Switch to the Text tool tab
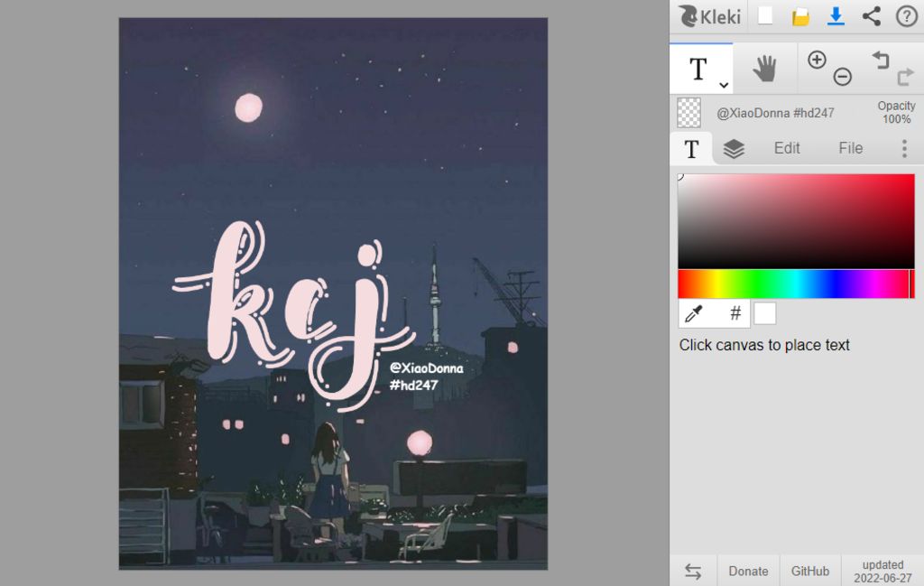Screen dimensions: 924x586 coord(692,149)
